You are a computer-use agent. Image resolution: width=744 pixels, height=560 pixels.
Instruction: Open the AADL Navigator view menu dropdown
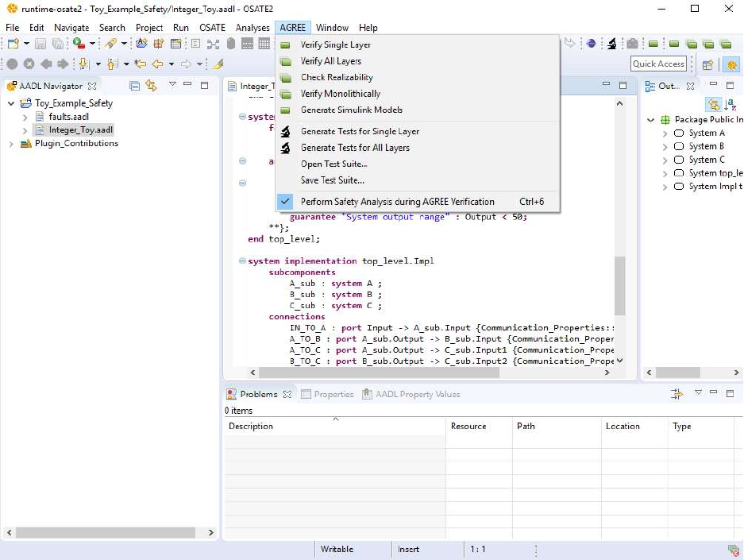tap(171, 86)
